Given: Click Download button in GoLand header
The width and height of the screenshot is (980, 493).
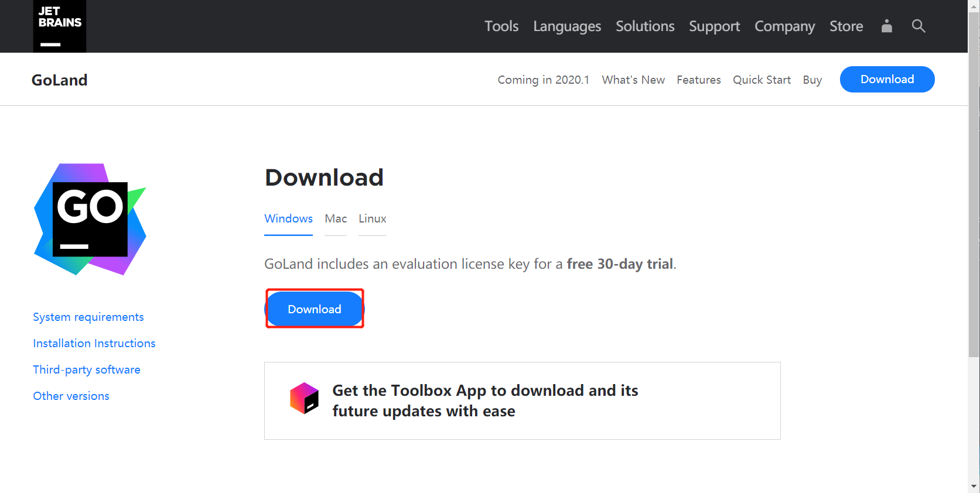Looking at the screenshot, I should (x=887, y=79).
